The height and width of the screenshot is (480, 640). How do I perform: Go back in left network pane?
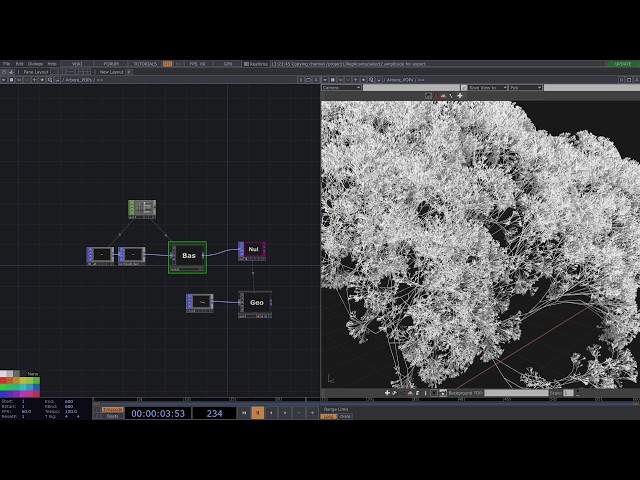pyautogui.click(x=19, y=80)
